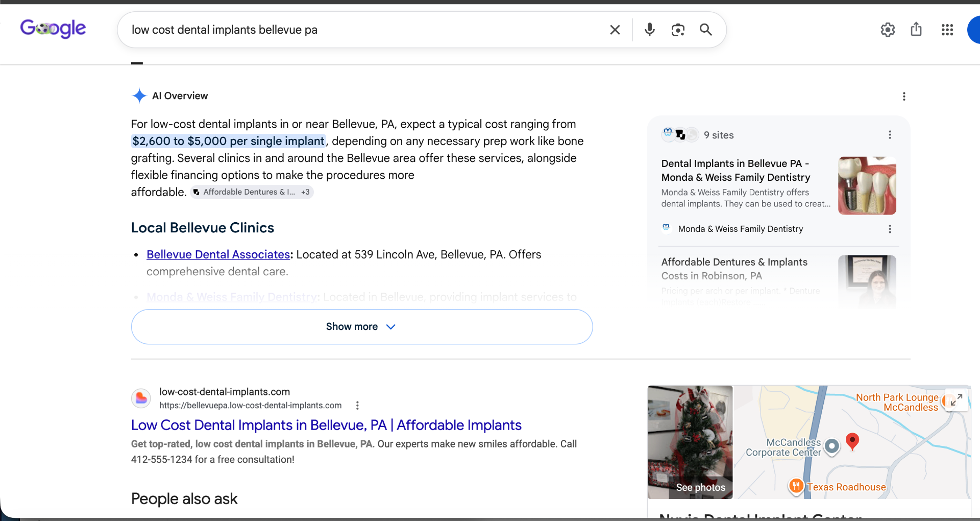Click Affordable Dentures card thumbnail image
The width and height of the screenshot is (980, 521).
coord(867,281)
